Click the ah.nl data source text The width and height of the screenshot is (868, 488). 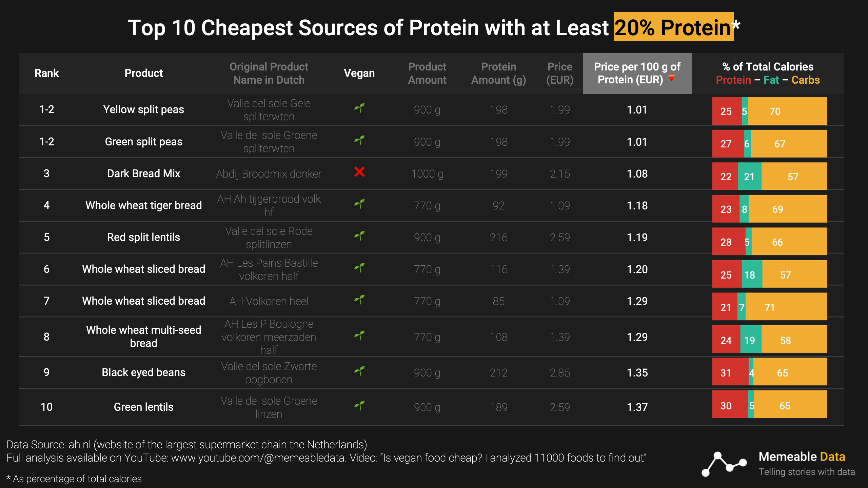80,445
